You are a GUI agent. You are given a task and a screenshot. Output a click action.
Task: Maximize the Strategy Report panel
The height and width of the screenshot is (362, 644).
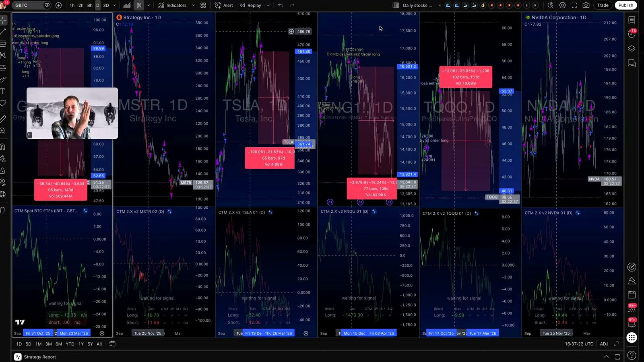point(617,357)
